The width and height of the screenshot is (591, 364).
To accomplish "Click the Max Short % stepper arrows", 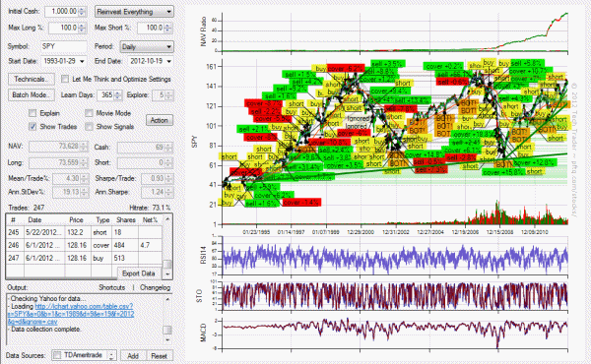I will (168, 28).
